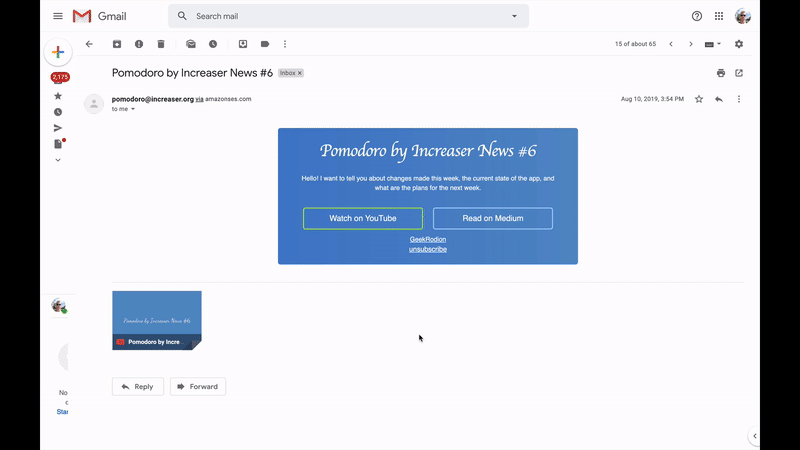Screen dimensions: 800x450
Task: Click the Search mail field
Action: coord(348,16)
